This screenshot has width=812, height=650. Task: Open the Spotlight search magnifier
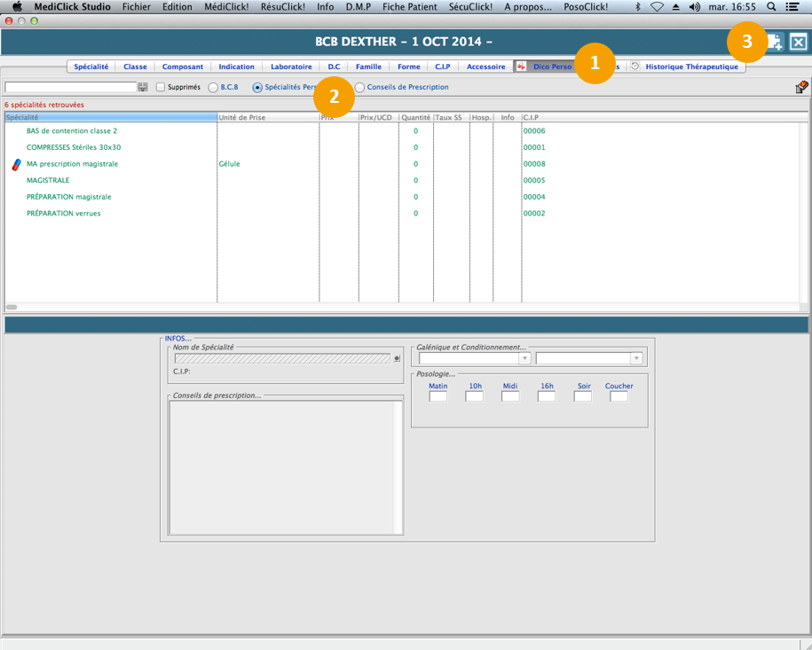point(771,6)
